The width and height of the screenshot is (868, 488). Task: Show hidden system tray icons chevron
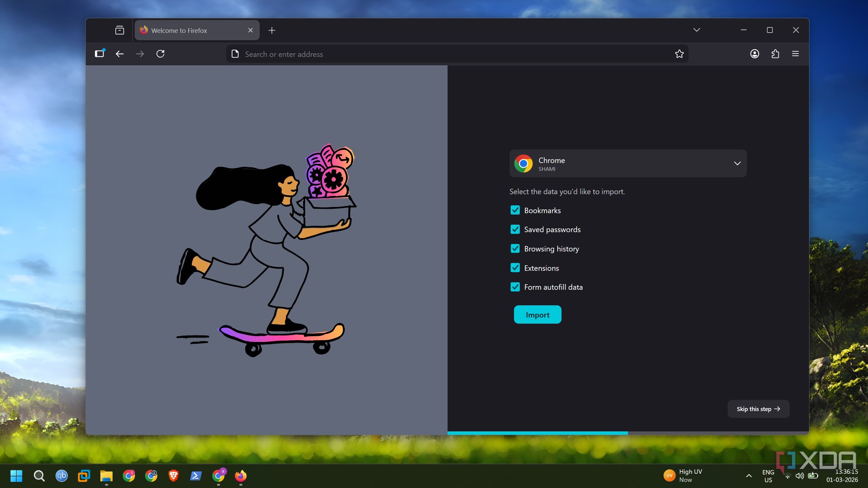(749, 475)
